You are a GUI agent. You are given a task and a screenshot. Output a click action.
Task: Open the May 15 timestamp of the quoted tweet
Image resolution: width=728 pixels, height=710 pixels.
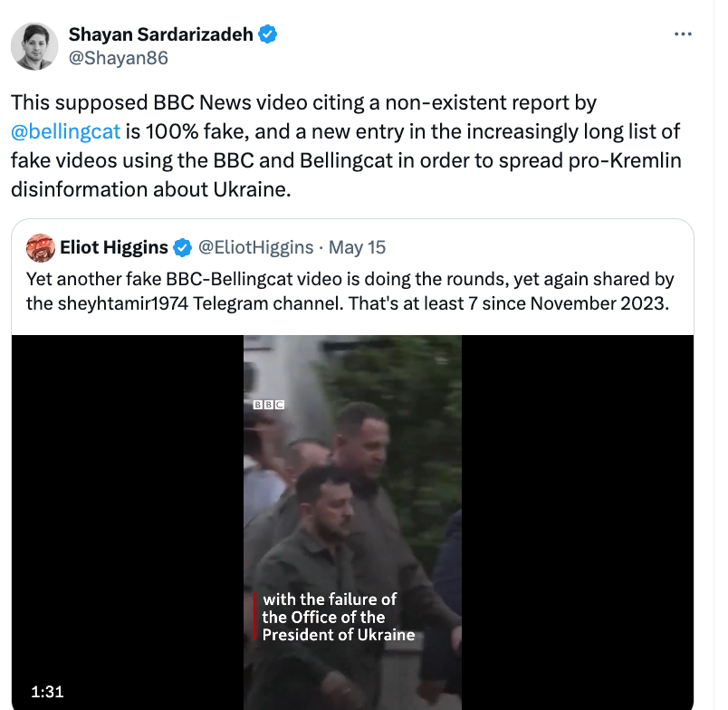357,247
